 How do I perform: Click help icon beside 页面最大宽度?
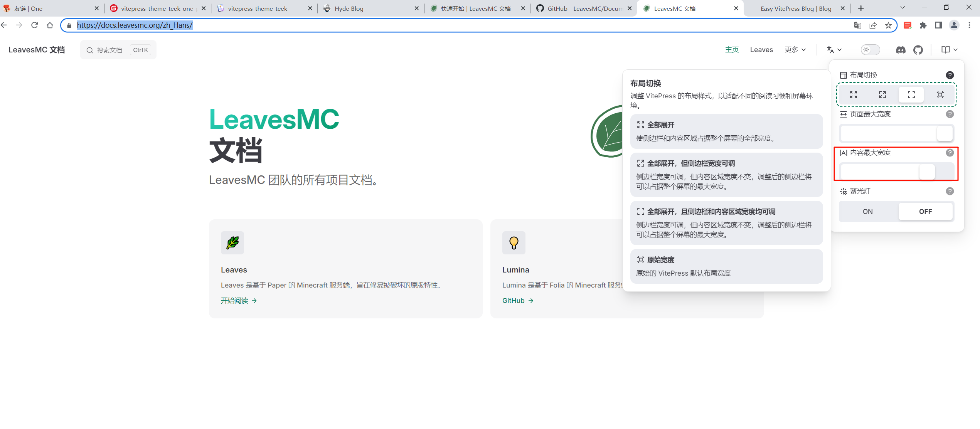tap(950, 114)
